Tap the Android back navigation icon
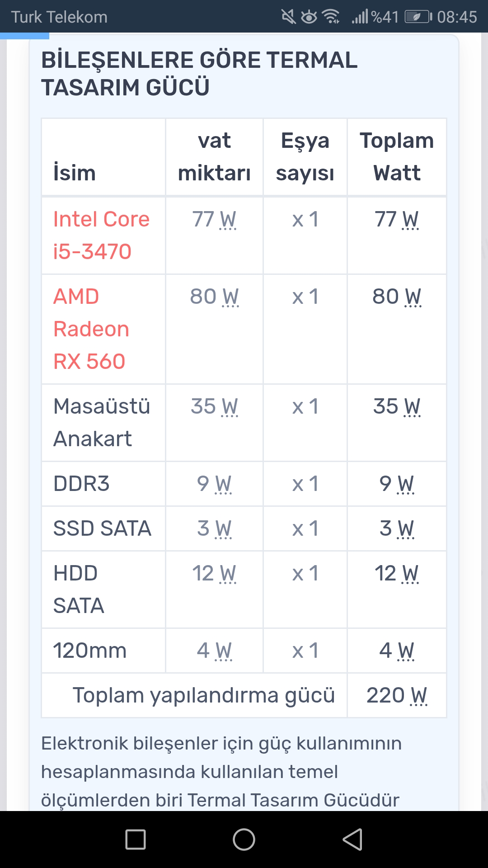The image size is (488, 868). (352, 840)
